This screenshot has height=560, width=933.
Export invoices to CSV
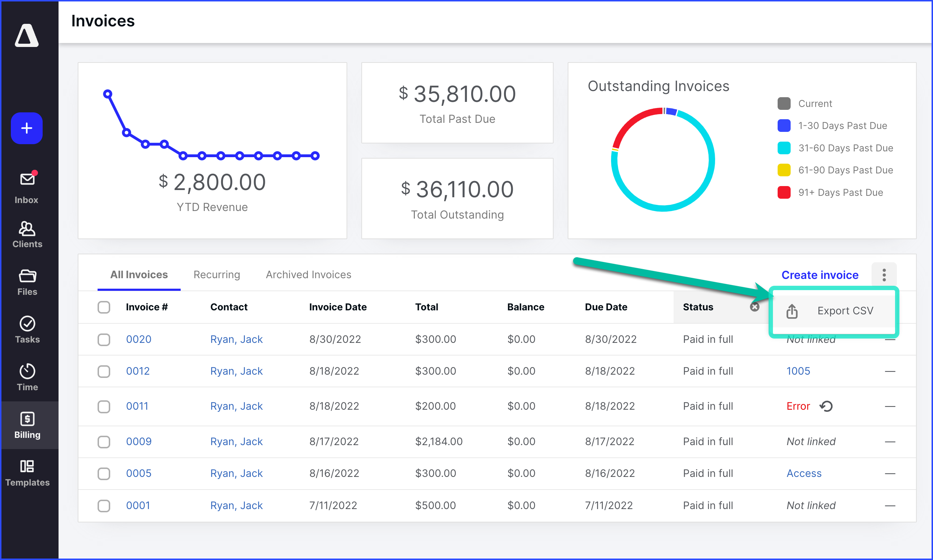[x=846, y=311]
